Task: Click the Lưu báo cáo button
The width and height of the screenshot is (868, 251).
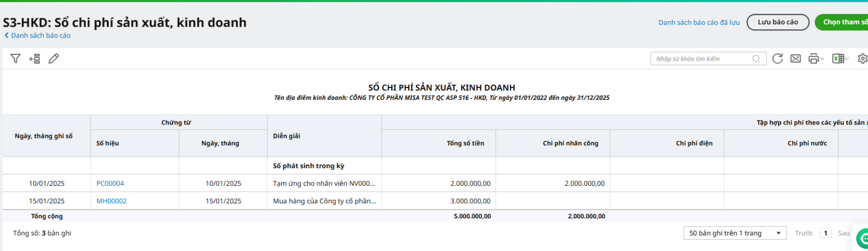Action: coord(777,22)
